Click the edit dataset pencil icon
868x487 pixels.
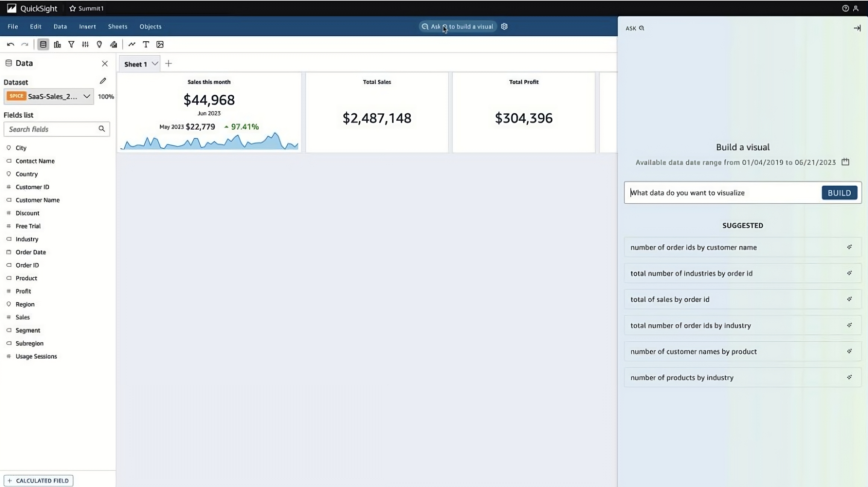point(103,81)
